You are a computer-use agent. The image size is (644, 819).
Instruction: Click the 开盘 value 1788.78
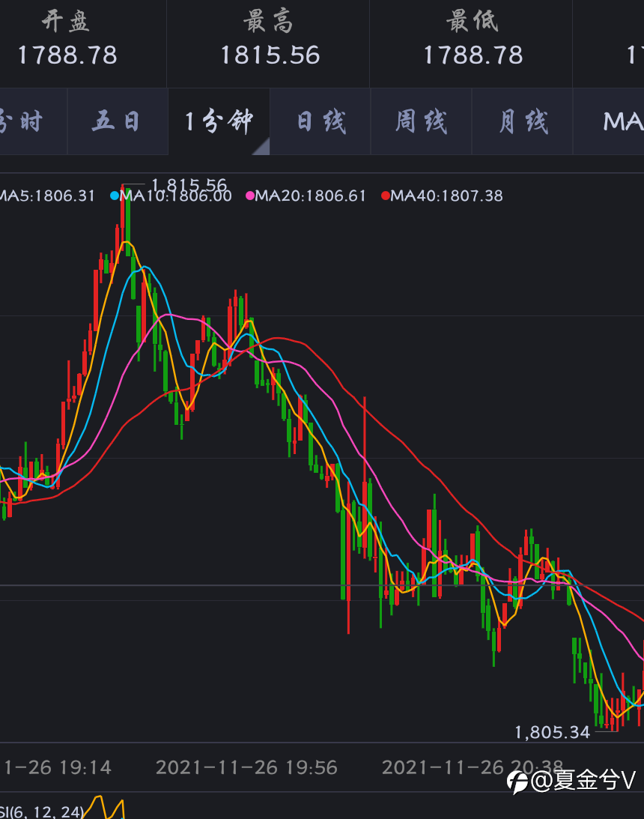point(67,55)
